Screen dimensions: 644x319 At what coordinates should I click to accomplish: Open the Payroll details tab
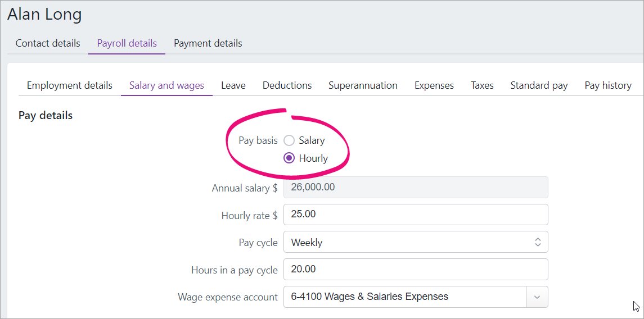click(x=127, y=43)
